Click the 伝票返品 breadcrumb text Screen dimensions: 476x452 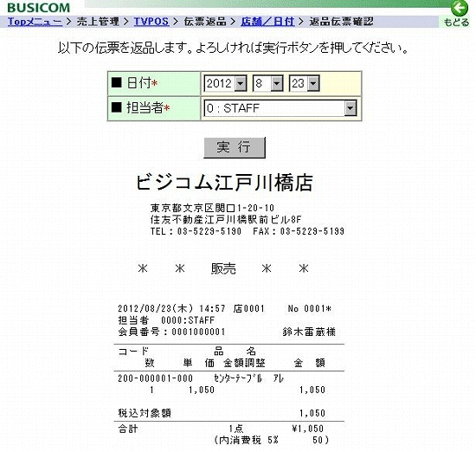pos(205,22)
